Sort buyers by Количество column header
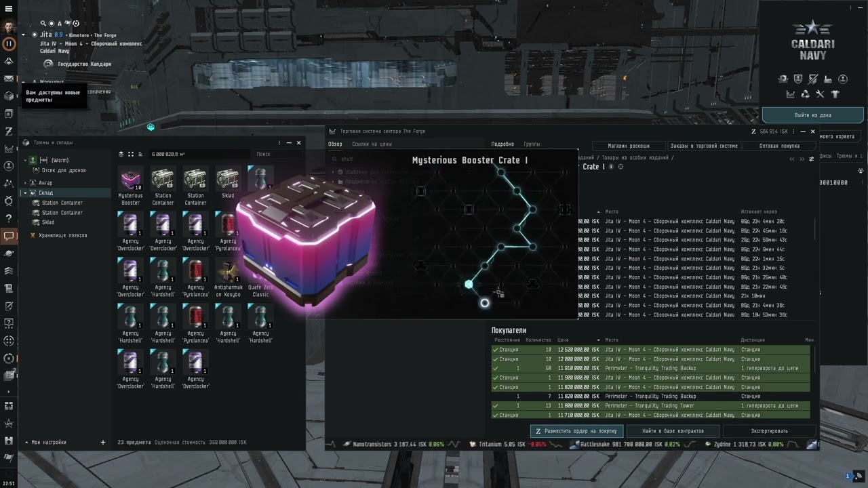Screen dimensions: 868x488 coord(538,340)
